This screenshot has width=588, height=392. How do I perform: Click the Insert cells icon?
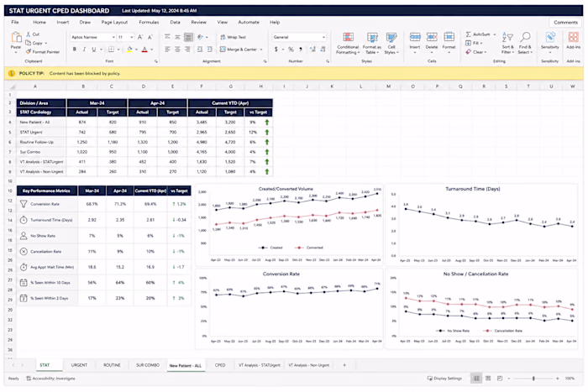(415, 37)
